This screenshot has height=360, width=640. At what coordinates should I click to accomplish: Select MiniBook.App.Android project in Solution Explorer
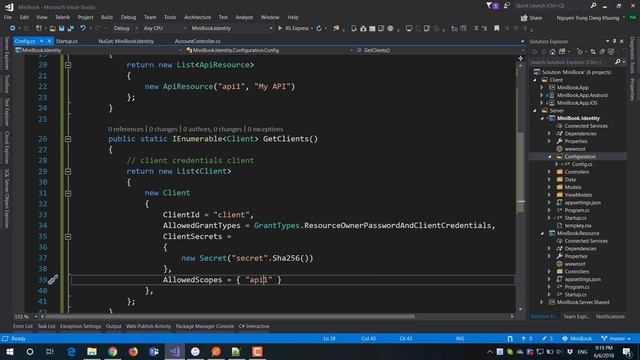[x=582, y=95]
